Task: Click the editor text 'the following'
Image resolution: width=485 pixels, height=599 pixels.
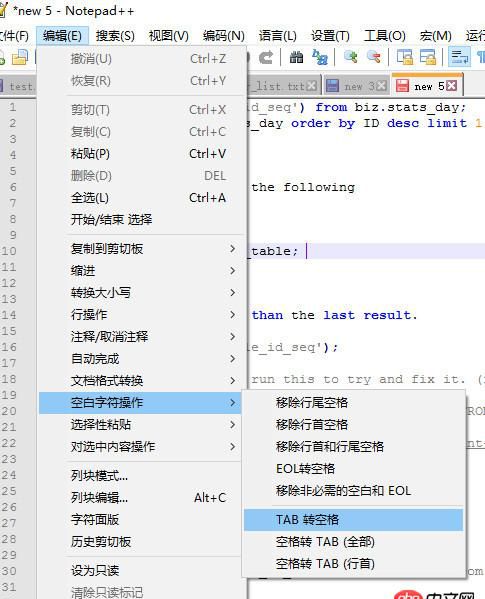Action: pyautogui.click(x=303, y=187)
